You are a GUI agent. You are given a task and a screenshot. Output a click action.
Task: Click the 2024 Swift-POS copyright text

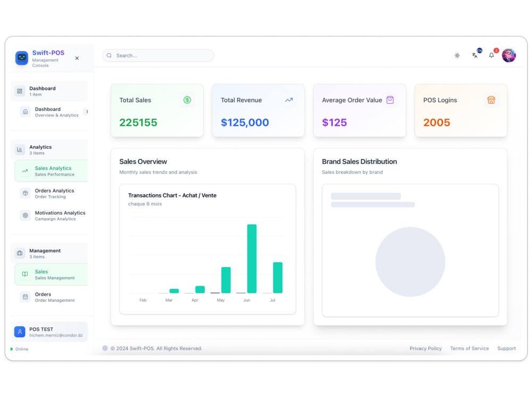(x=156, y=348)
